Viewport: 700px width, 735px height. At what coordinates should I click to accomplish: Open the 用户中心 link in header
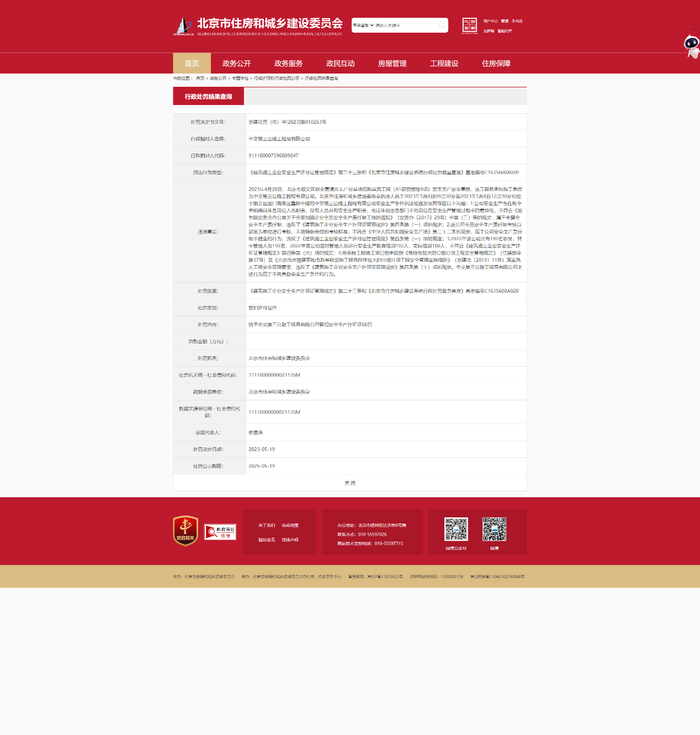point(490,21)
